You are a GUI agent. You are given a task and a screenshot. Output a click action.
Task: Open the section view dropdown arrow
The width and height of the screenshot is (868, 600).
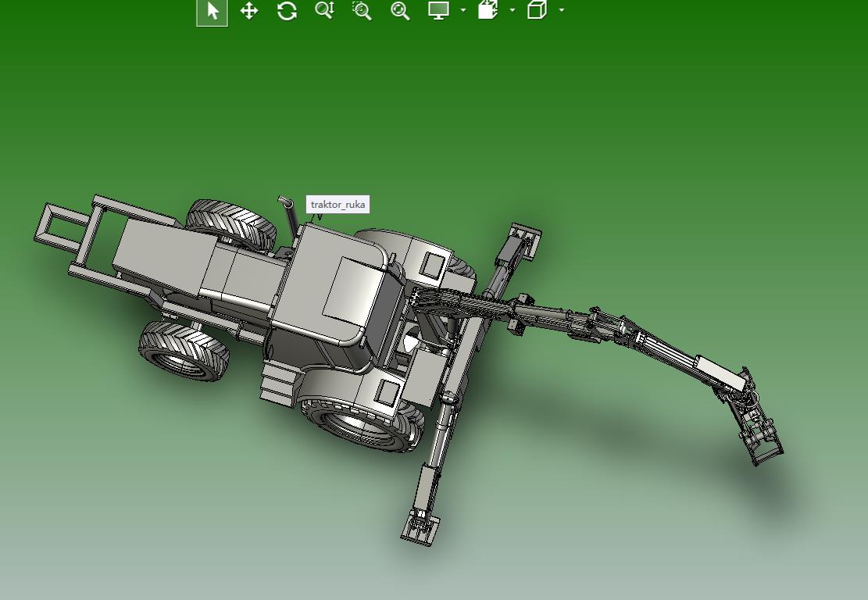tap(512, 10)
